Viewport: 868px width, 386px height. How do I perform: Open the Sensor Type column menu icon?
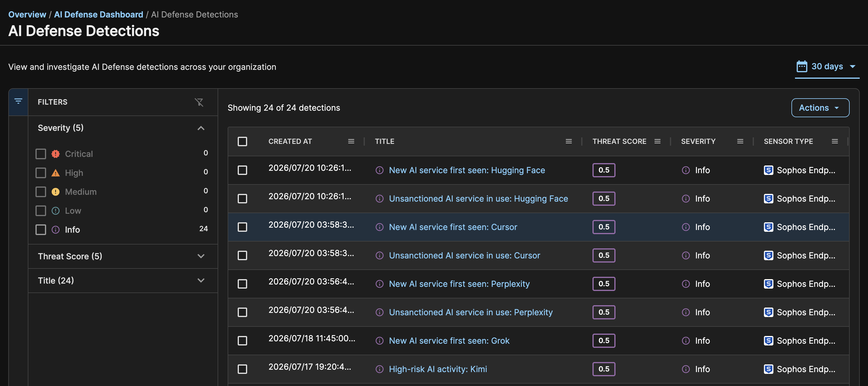[x=835, y=141]
